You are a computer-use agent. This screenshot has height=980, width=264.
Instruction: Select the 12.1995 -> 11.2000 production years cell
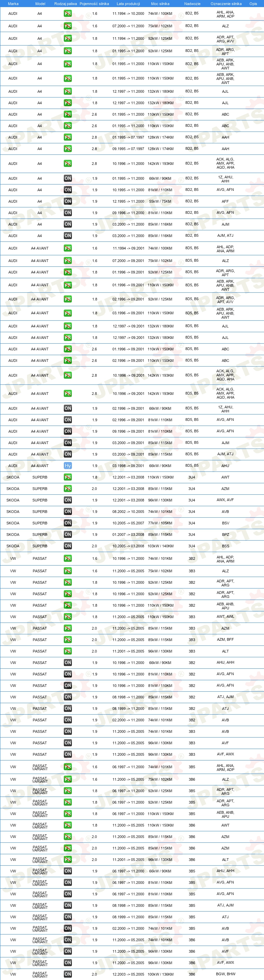[x=128, y=201]
